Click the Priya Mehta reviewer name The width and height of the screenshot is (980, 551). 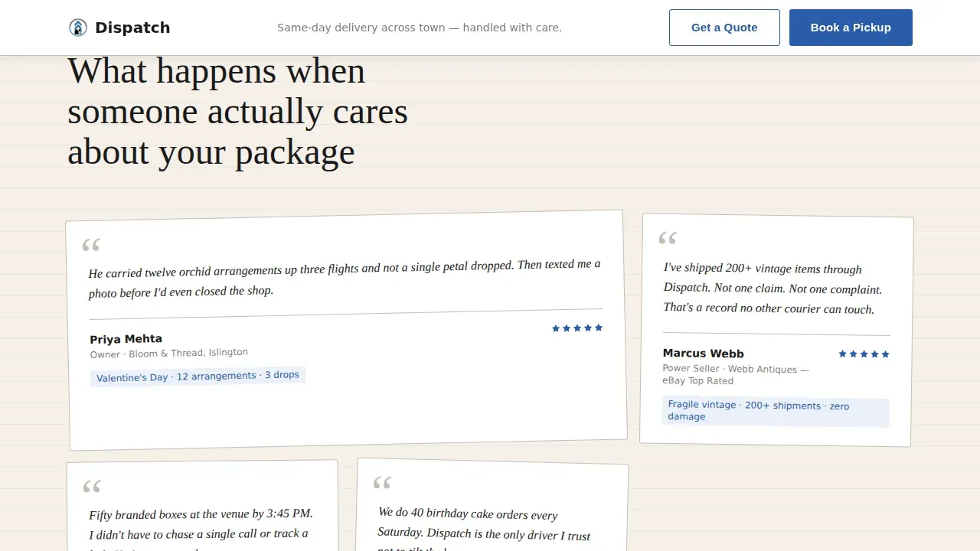126,339
